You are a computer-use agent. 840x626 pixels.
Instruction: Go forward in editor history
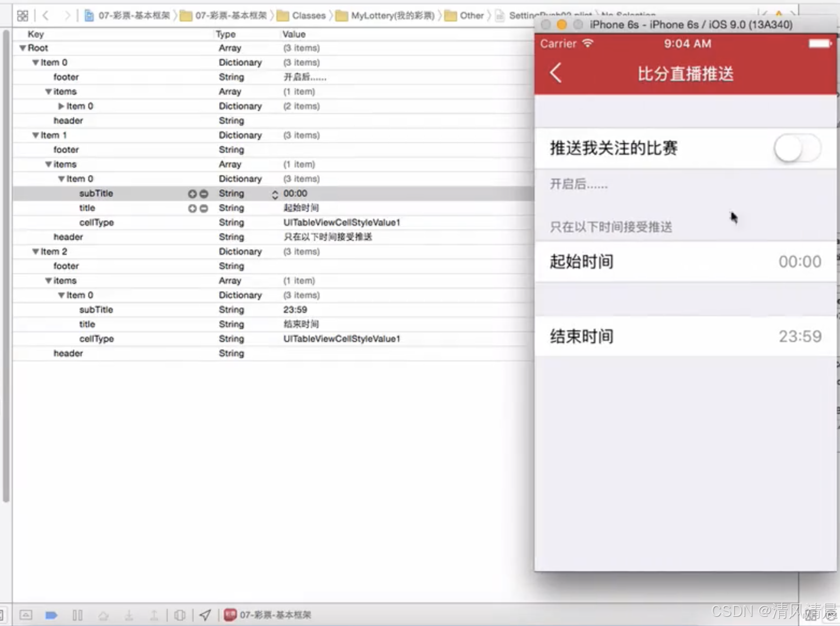(x=67, y=16)
